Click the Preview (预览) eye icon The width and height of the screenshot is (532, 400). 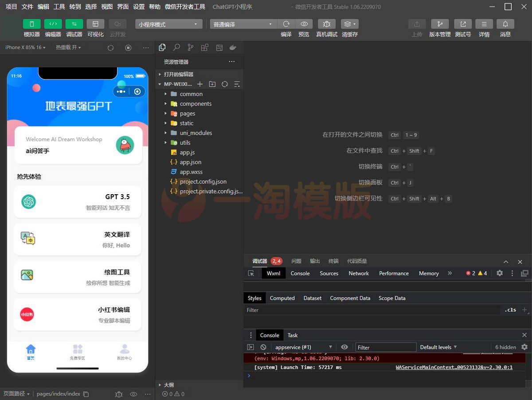(x=304, y=24)
